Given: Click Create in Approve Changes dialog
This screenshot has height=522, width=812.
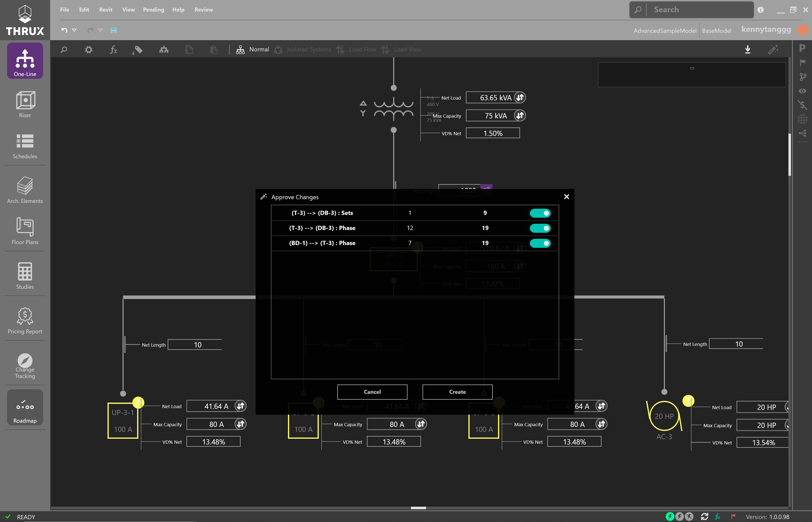Looking at the screenshot, I should tap(457, 392).
